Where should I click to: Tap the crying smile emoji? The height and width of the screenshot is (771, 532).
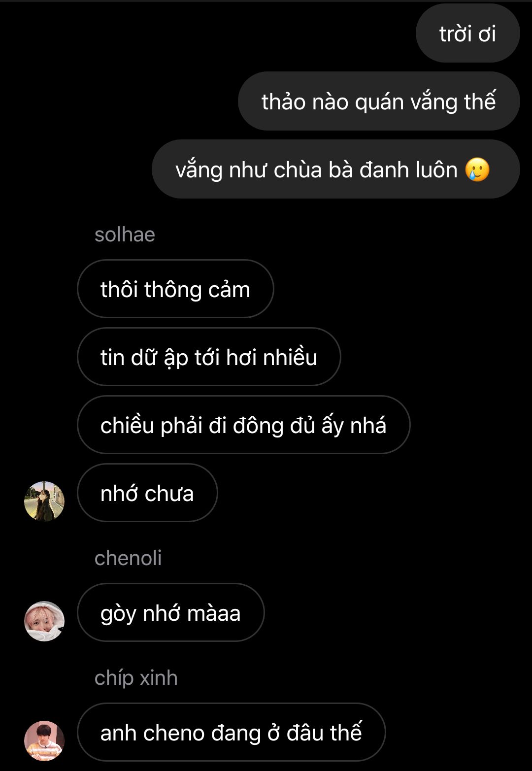(x=477, y=169)
